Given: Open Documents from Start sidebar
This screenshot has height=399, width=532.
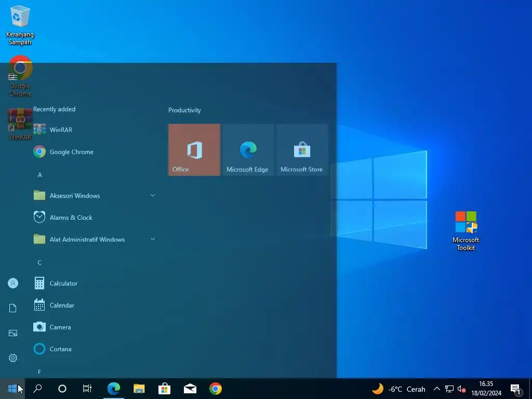Looking at the screenshot, I should click(x=13, y=308).
